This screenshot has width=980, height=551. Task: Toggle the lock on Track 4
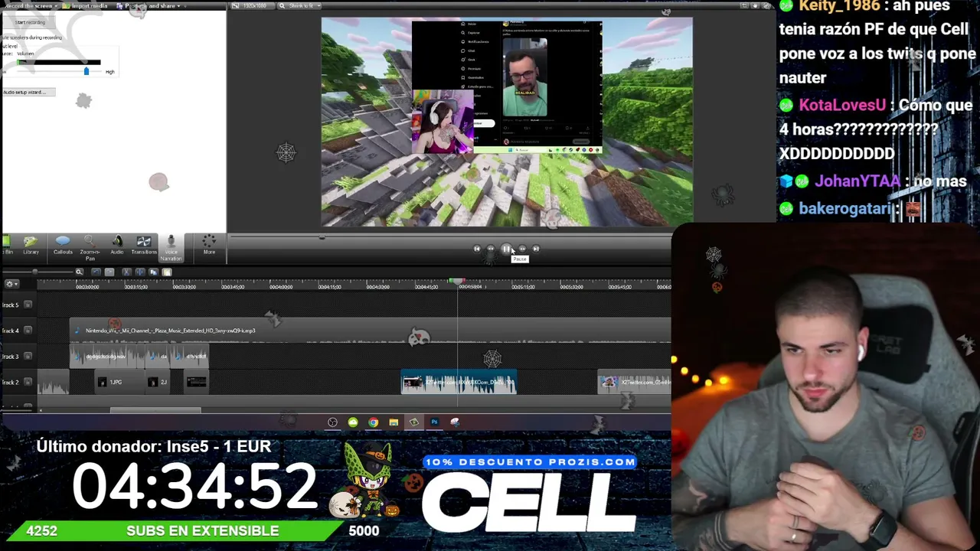pos(28,331)
